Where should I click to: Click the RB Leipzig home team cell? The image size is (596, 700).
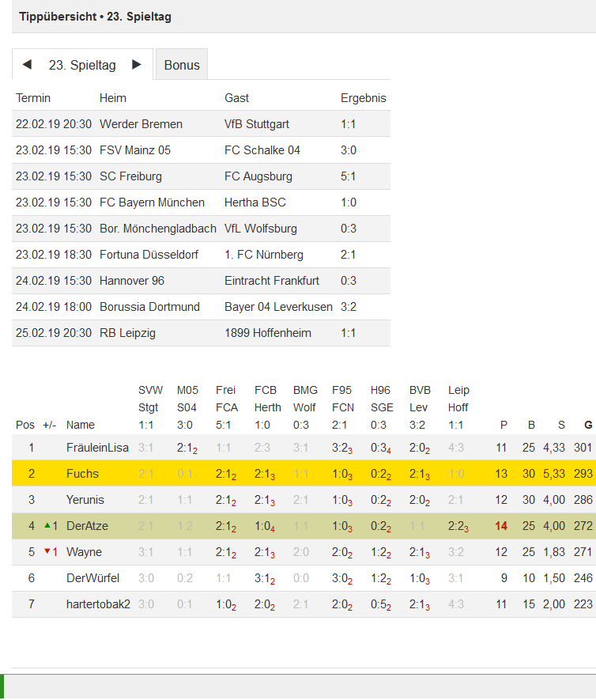tap(127, 333)
